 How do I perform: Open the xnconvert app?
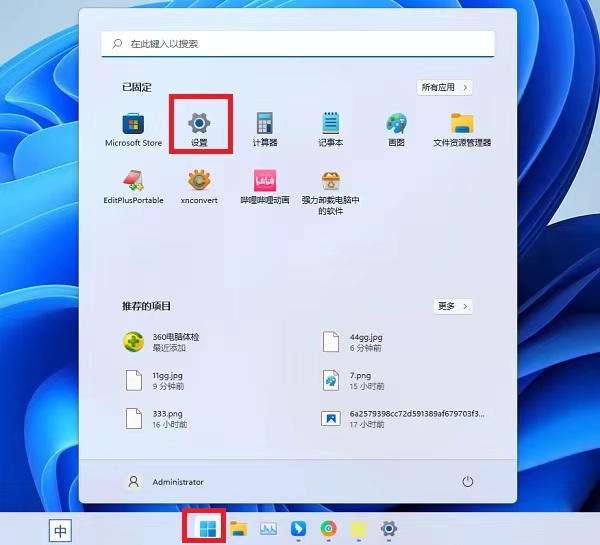[x=200, y=182]
